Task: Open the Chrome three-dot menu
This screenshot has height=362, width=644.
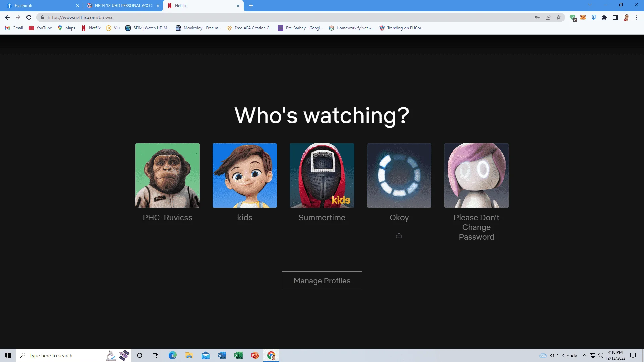Action: click(x=637, y=17)
